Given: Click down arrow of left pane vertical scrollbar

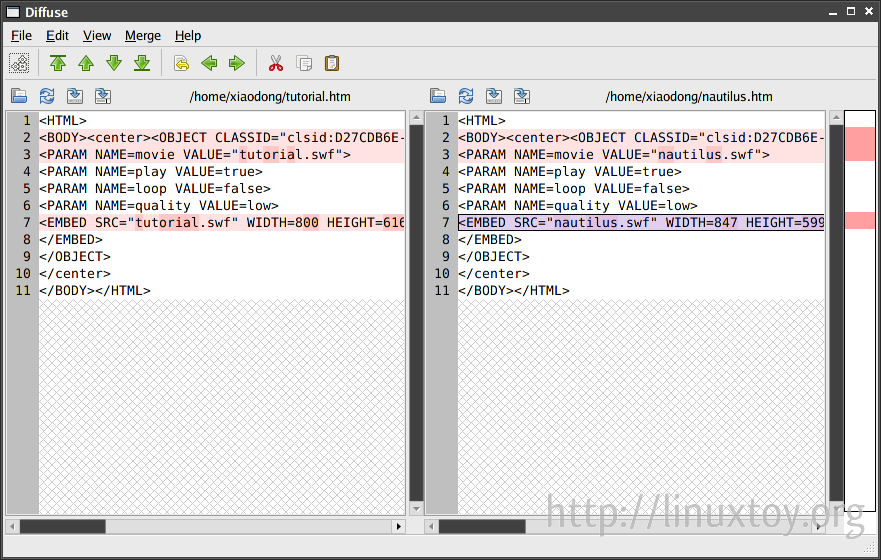Looking at the screenshot, I should click(416, 509).
